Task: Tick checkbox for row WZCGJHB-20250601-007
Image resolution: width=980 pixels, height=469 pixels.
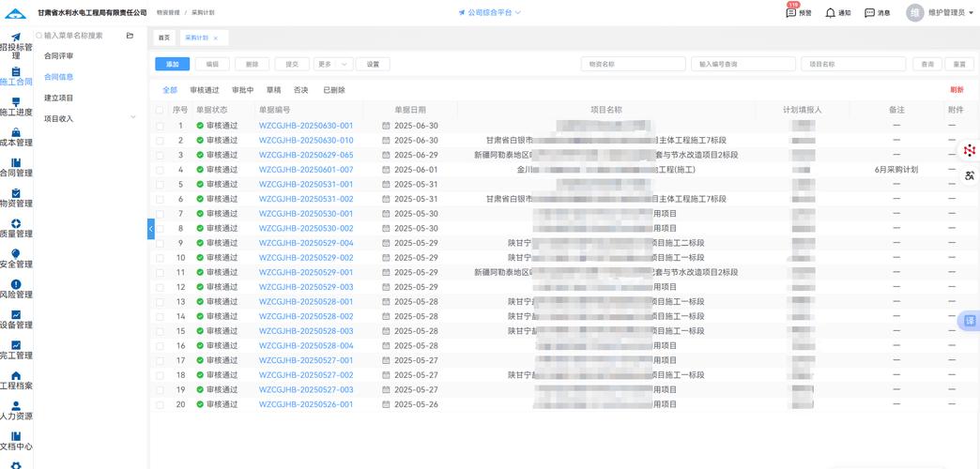Action: [160, 170]
